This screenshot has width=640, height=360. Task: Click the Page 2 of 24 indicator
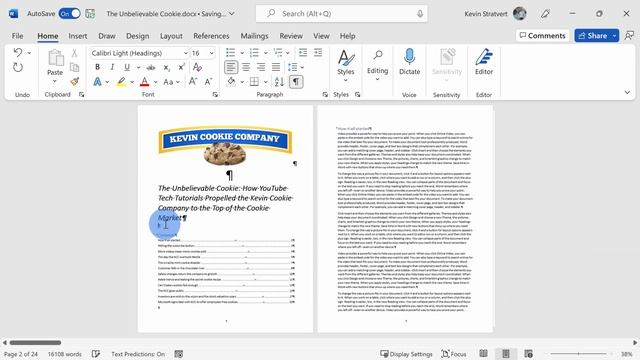click(21, 354)
